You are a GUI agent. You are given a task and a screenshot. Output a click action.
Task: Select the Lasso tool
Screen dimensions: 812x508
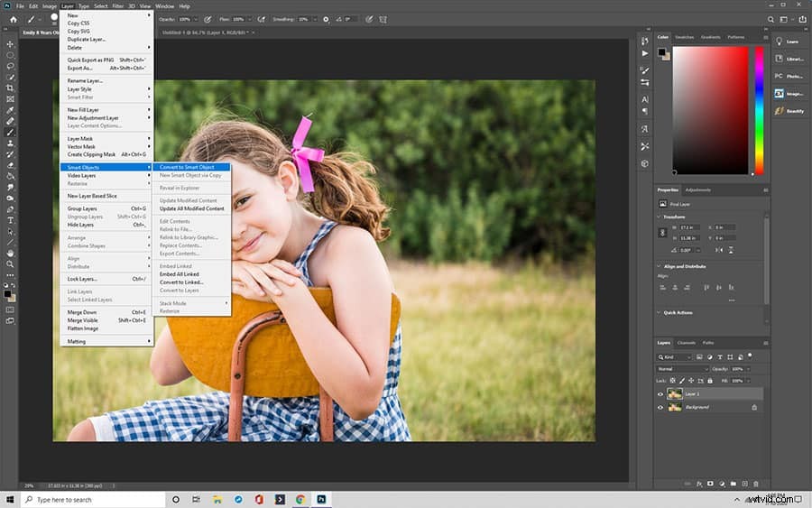pyautogui.click(x=10, y=66)
